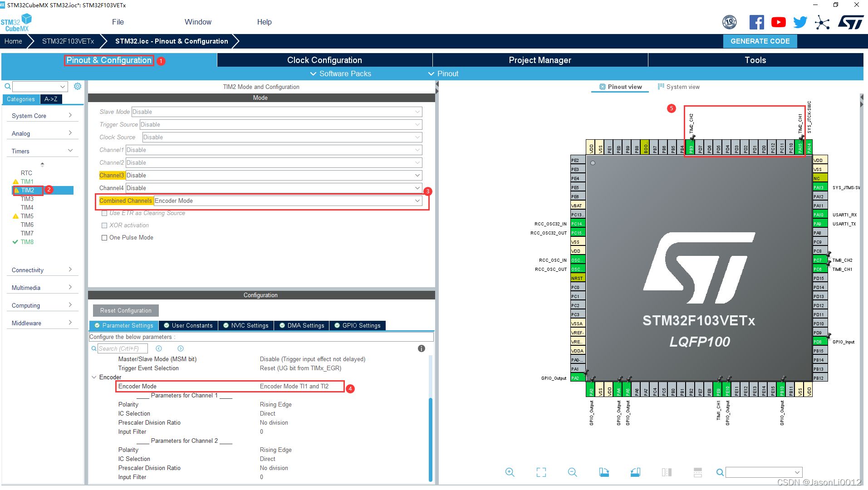Expand the System Core category
The height and width of the screenshot is (490, 868).
[42, 116]
